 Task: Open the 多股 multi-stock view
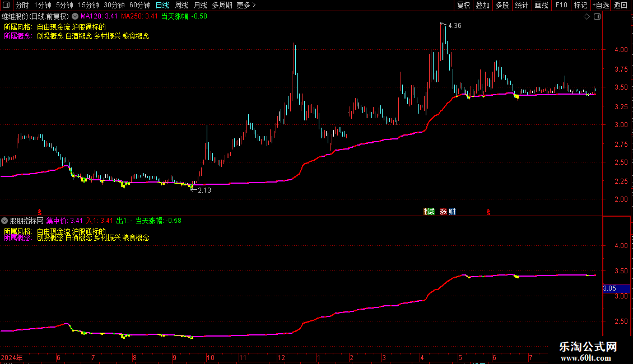(502, 5)
